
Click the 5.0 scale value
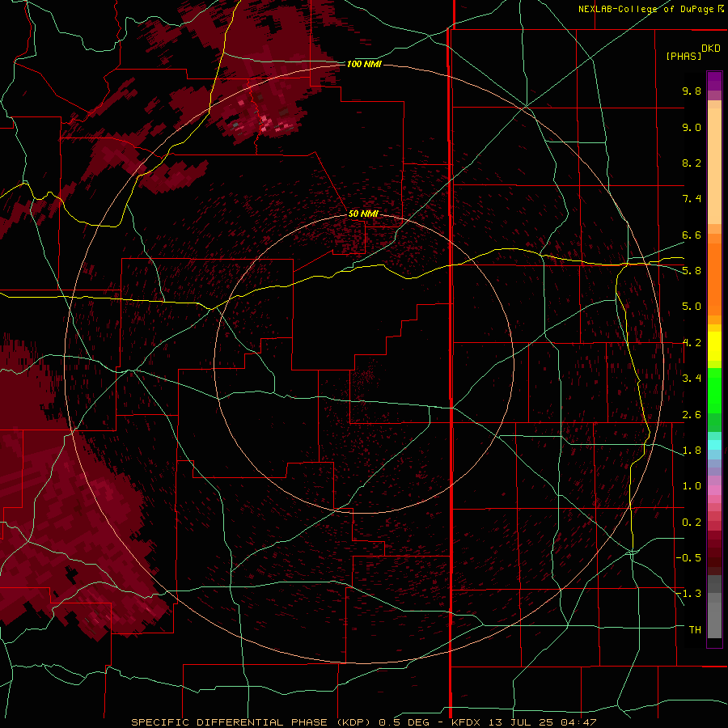692,307
